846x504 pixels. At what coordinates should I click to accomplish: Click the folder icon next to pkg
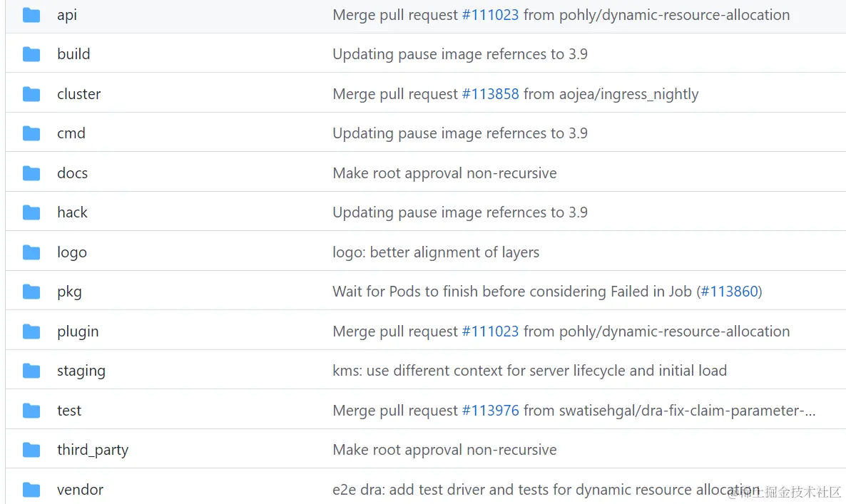click(31, 292)
